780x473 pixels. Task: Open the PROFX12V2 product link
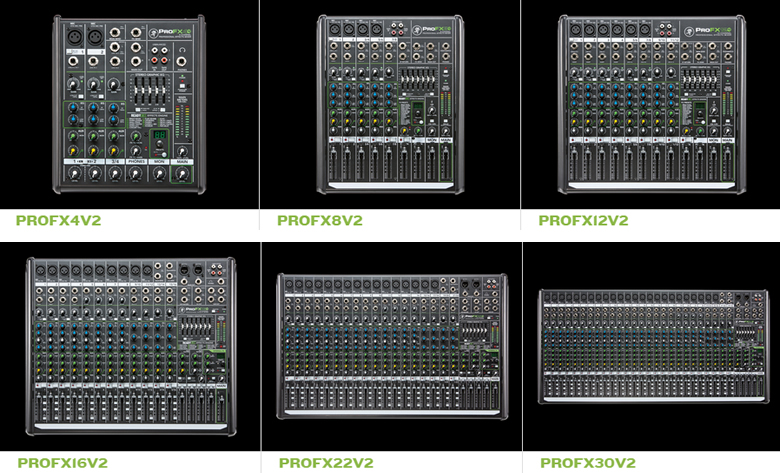pos(584,220)
